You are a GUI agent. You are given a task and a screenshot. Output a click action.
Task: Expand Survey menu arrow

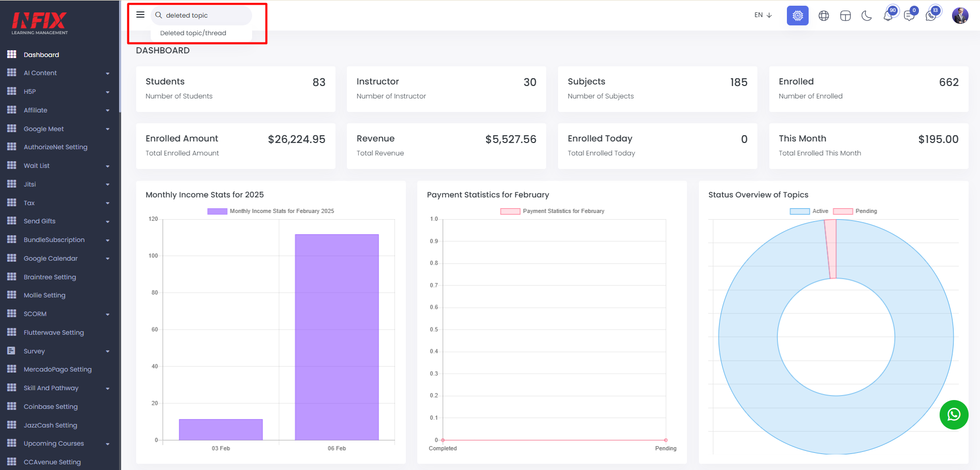(108, 351)
